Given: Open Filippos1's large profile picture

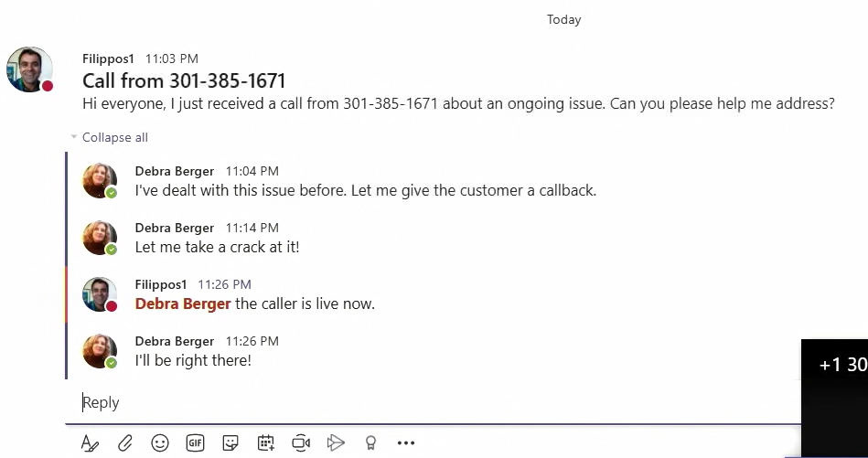Looking at the screenshot, I should click(x=29, y=69).
